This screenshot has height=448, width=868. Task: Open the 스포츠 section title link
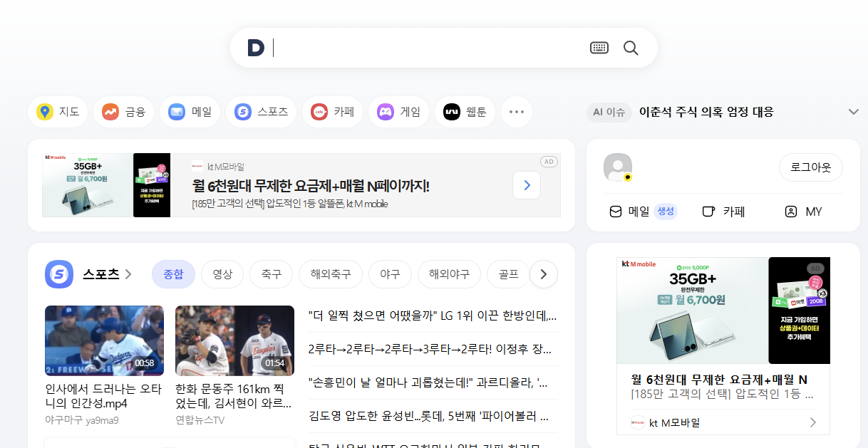(108, 274)
